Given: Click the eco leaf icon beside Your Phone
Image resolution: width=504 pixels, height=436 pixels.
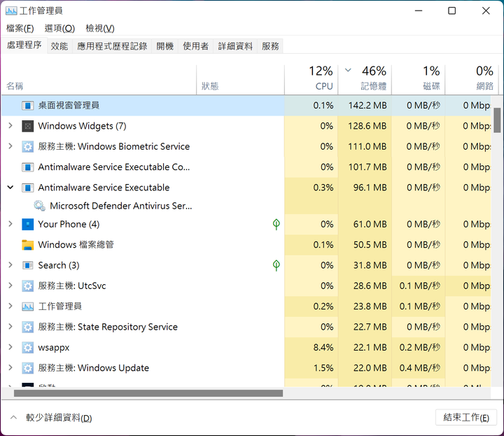Looking at the screenshot, I should (x=276, y=224).
